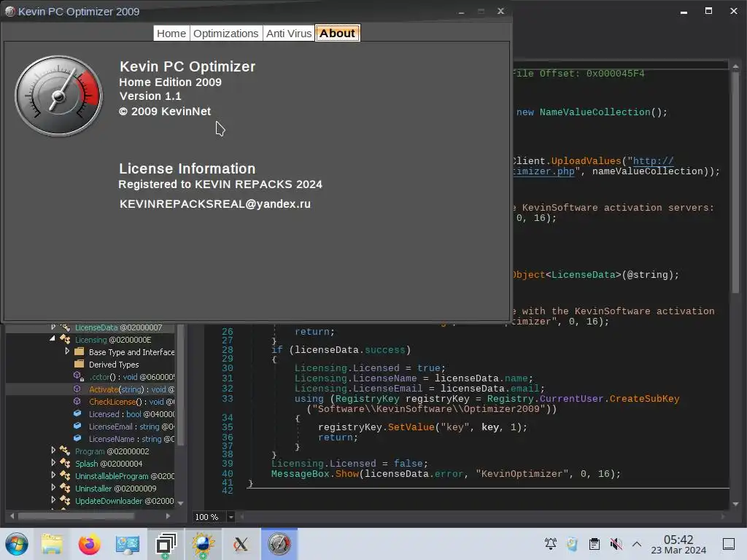Expand the Uninstaller class node

[53, 488]
